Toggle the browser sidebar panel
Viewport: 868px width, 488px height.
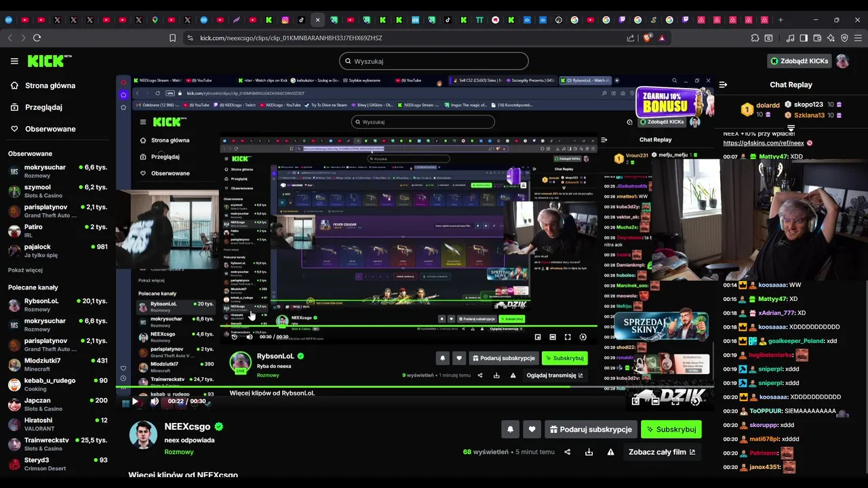[804, 38]
